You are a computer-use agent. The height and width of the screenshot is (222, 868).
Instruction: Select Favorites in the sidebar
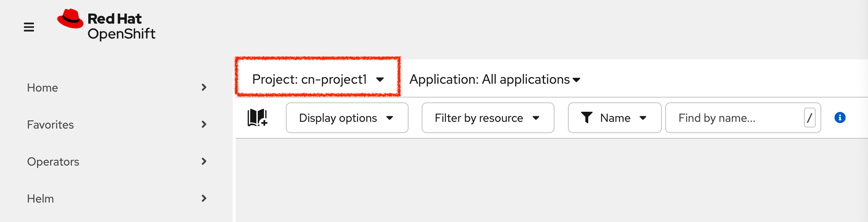[50, 124]
